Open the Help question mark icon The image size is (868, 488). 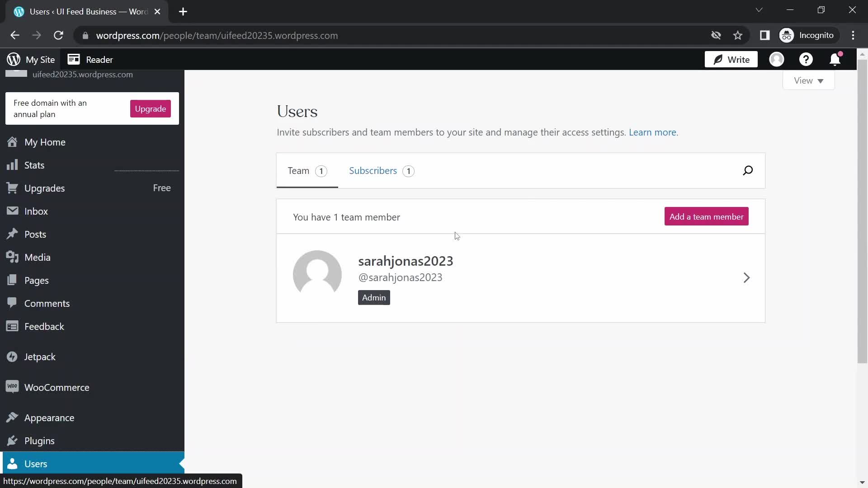tap(807, 59)
